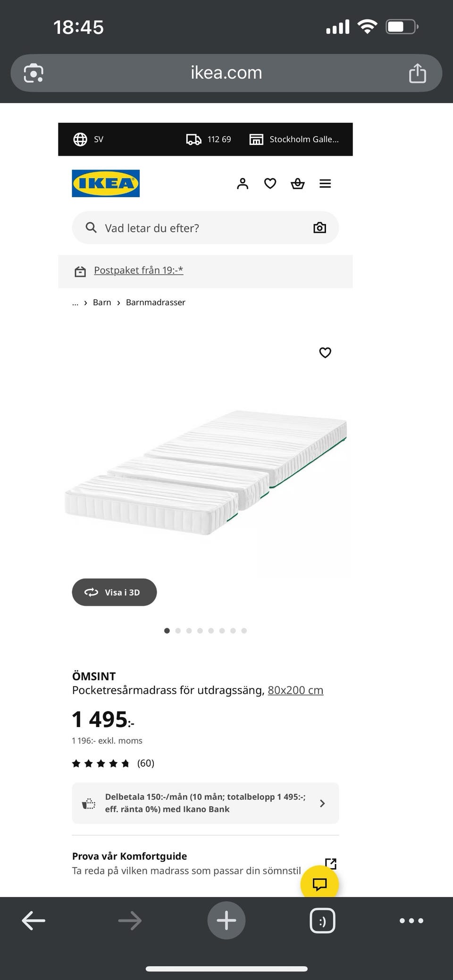Open Postpaket från 19:-* link
The height and width of the screenshot is (980, 453).
pyautogui.click(x=138, y=270)
